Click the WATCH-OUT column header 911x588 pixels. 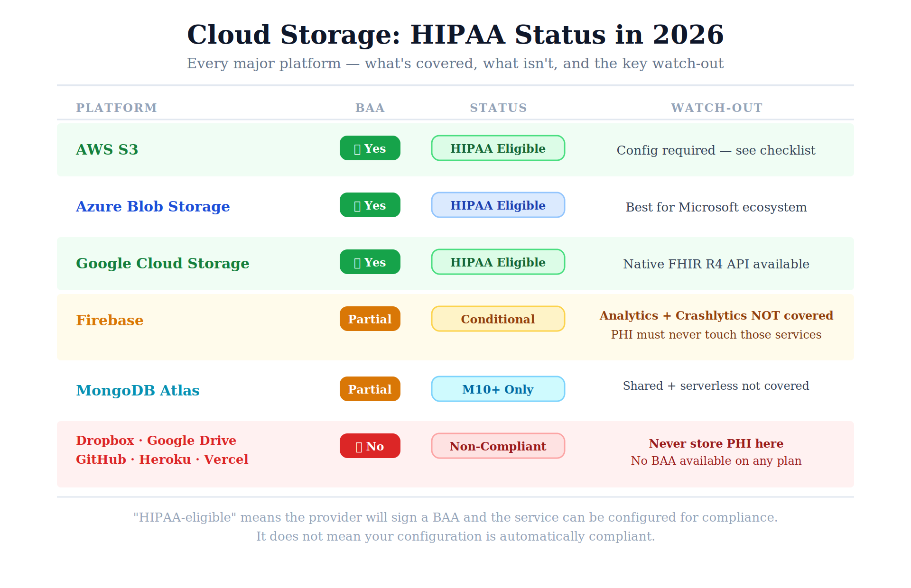point(716,108)
